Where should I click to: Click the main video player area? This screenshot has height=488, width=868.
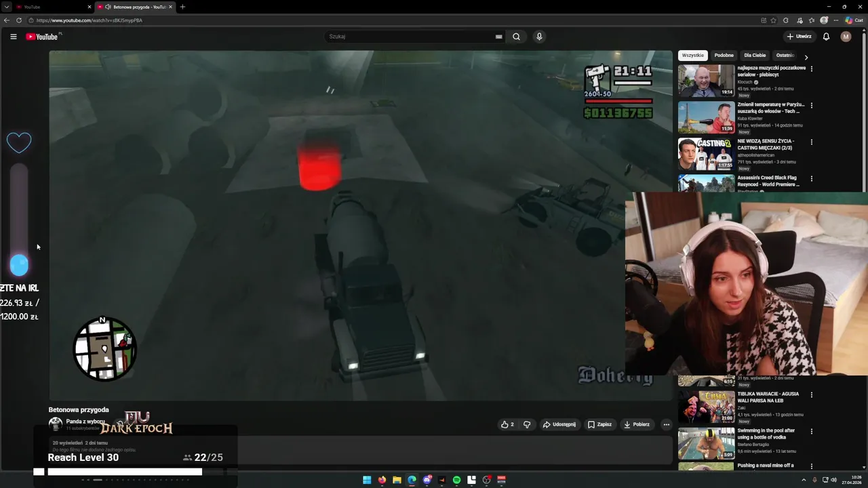pos(360,225)
